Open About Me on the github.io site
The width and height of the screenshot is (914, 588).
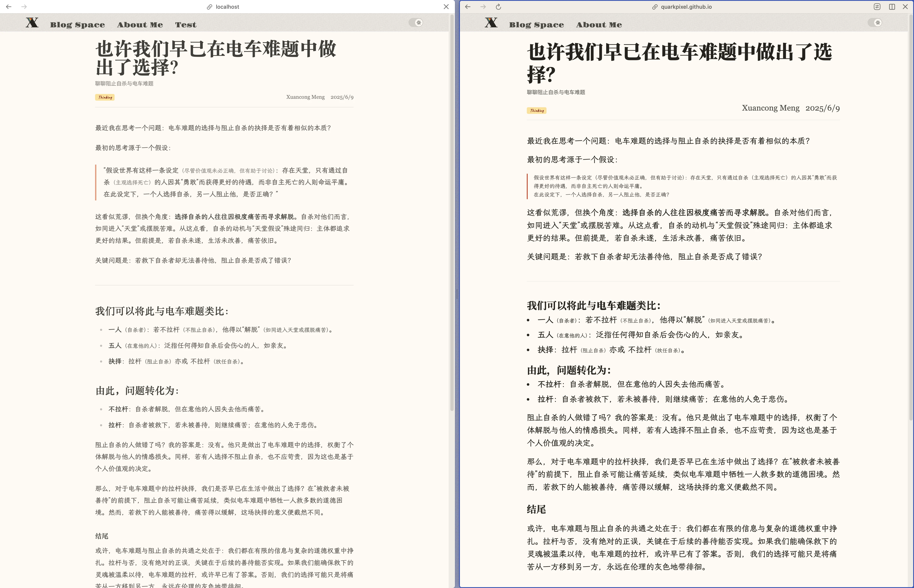[x=599, y=25]
